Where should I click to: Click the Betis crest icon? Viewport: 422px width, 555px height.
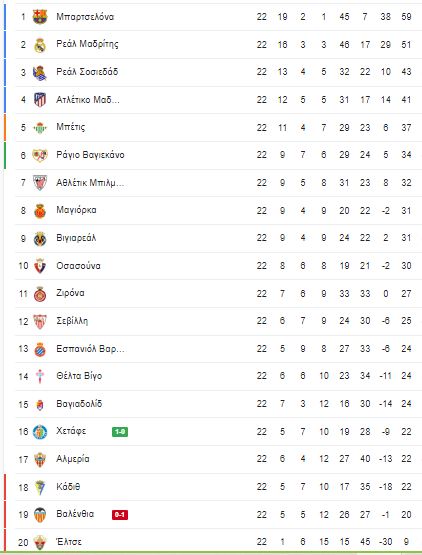40,127
